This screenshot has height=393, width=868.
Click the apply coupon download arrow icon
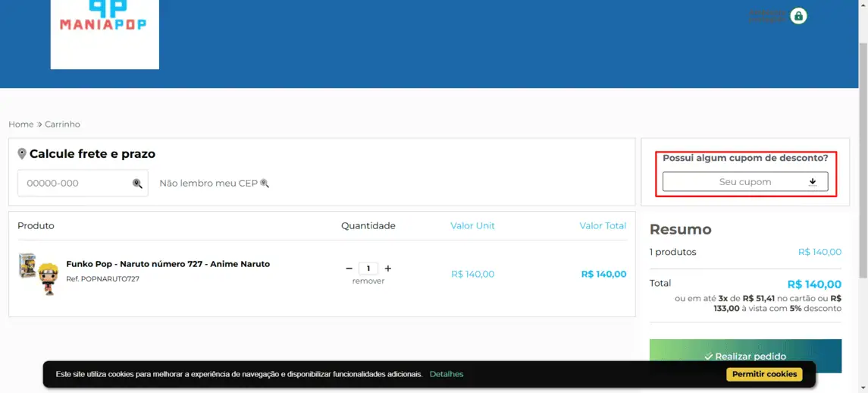[x=813, y=182]
